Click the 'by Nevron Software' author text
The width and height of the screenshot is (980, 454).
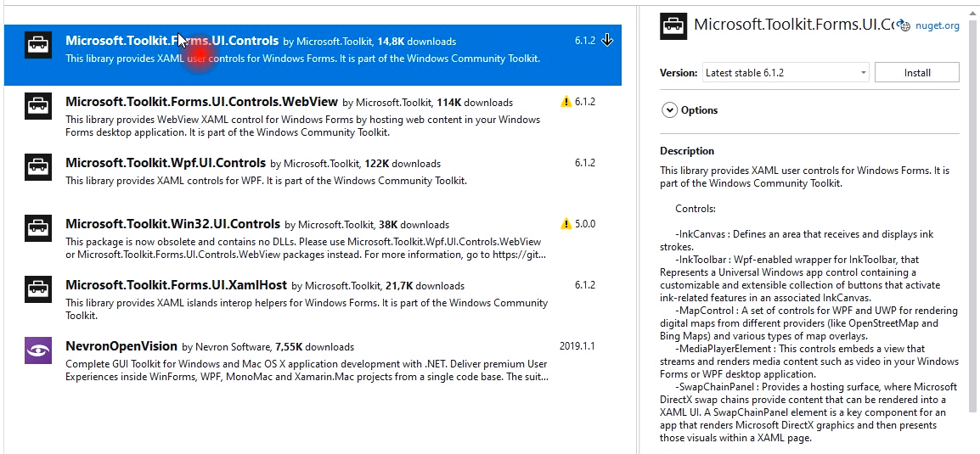click(x=226, y=347)
